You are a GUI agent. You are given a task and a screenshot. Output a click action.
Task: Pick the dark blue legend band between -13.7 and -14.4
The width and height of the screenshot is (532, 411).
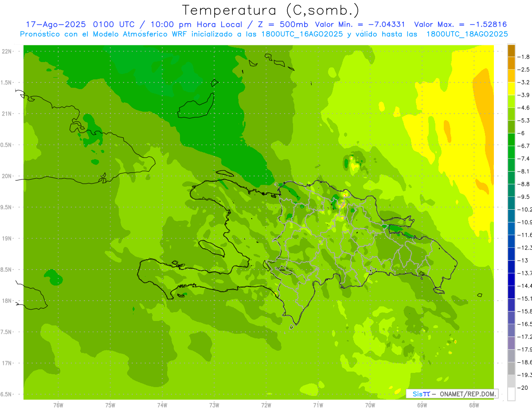(x=511, y=279)
